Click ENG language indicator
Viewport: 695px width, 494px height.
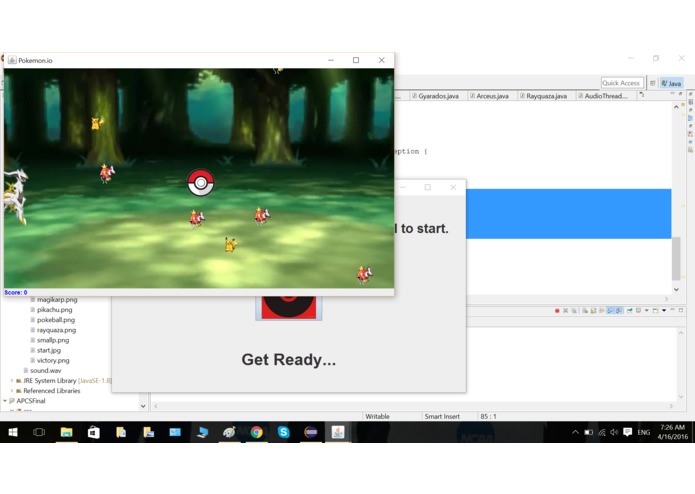[644, 432]
